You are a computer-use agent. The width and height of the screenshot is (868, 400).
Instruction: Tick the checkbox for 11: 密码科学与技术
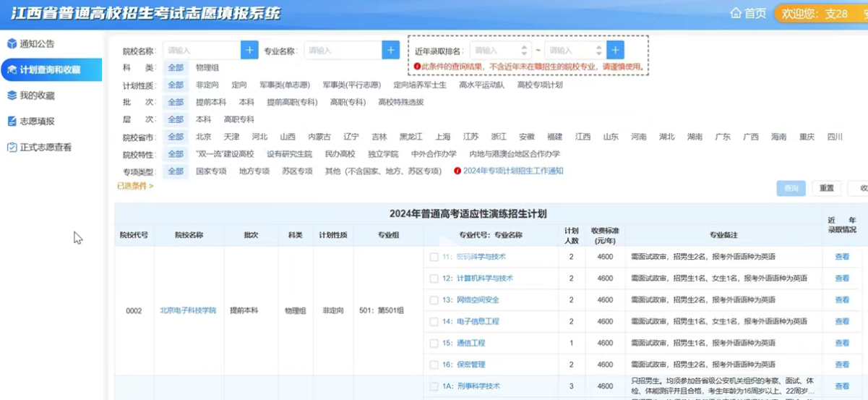pyautogui.click(x=434, y=257)
